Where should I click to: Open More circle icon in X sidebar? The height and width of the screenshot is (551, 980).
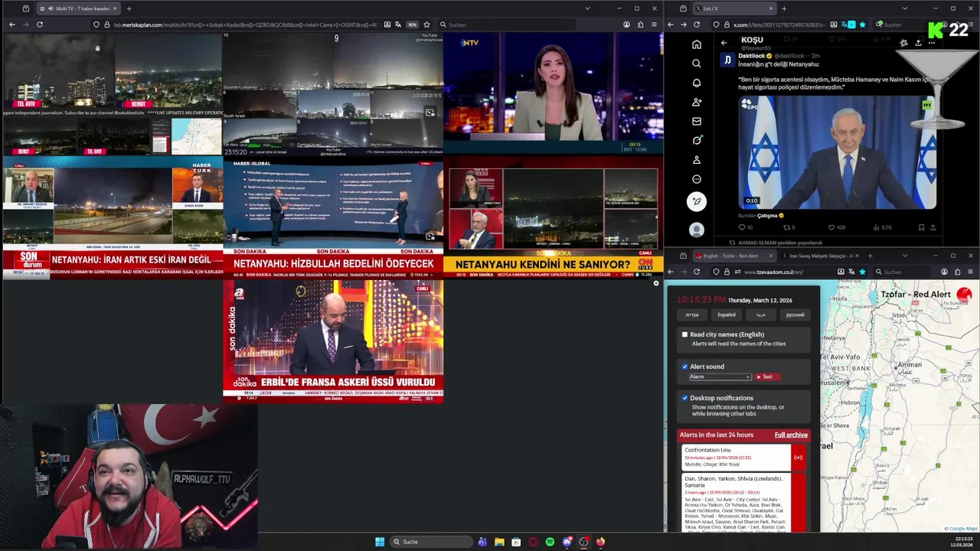[696, 179]
